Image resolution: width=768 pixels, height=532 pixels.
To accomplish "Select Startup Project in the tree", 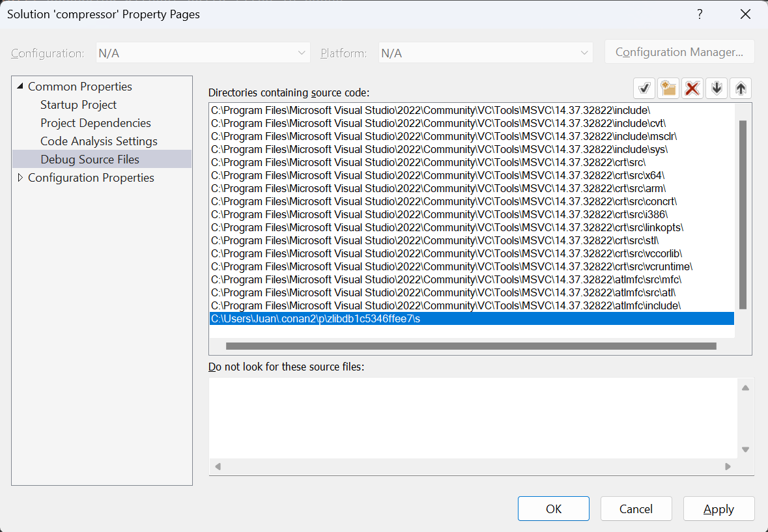I will (x=78, y=104).
